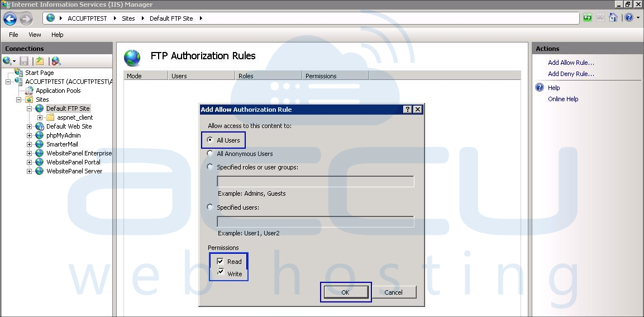The width and height of the screenshot is (644, 317).
Task: Expand aspnet_client folder node
Action: pyautogui.click(x=40, y=117)
